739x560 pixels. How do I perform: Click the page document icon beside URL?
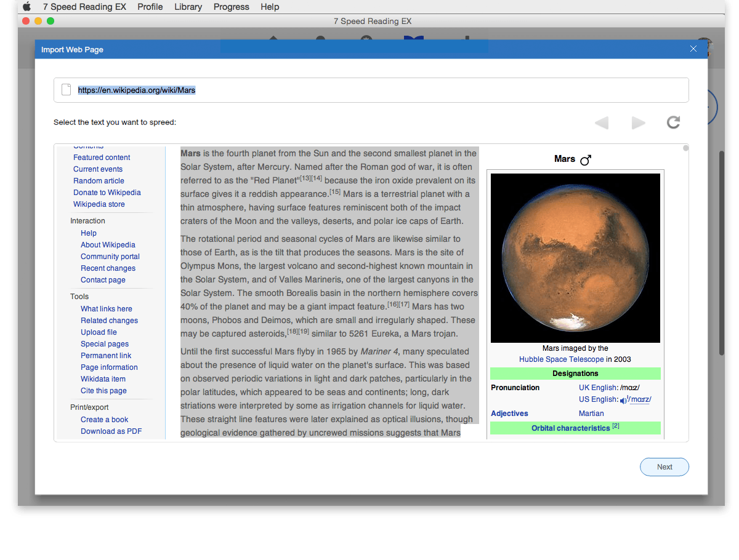tap(67, 90)
